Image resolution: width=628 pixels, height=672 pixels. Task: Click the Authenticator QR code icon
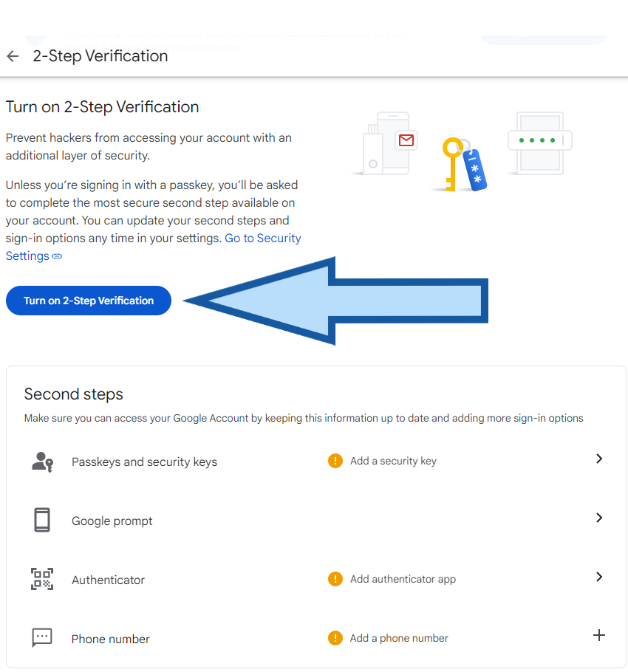click(42, 580)
